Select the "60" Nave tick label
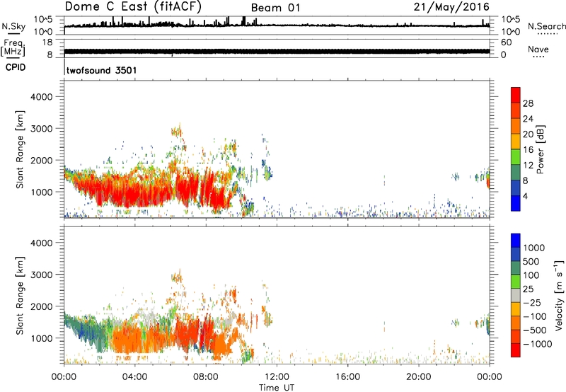Viewport: 566px width, 392px height. (506, 42)
